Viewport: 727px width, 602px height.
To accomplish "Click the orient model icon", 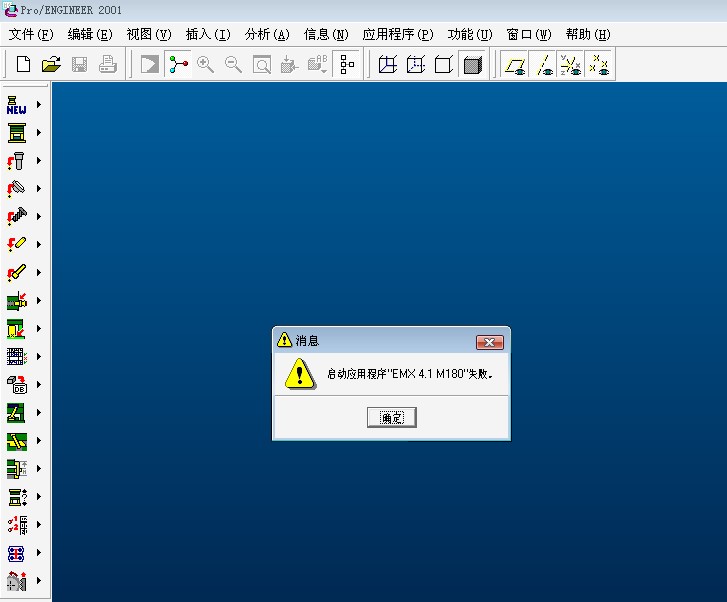I will [289, 64].
